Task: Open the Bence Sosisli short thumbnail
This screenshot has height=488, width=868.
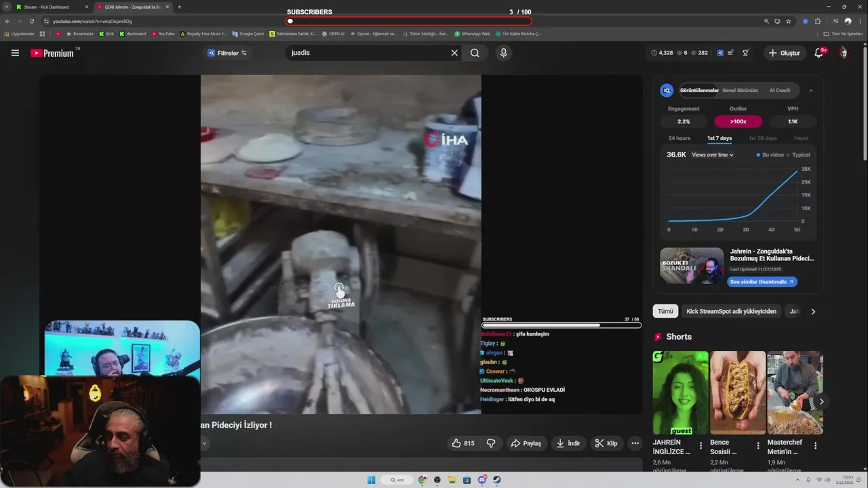Action: 738,392
